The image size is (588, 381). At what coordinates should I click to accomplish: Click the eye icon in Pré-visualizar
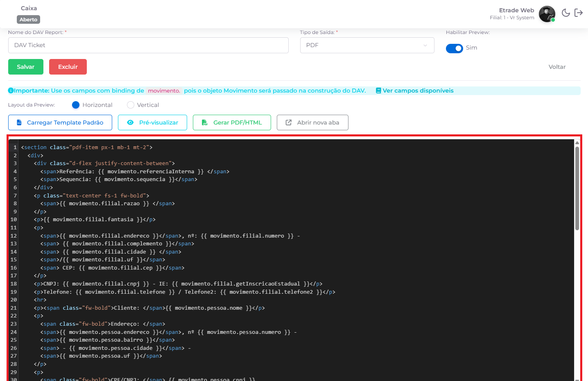click(x=130, y=122)
